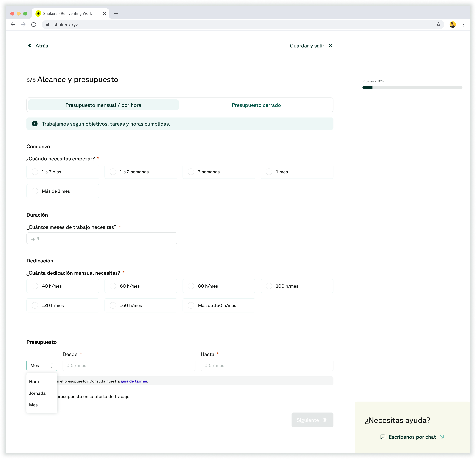Click the info icon in the green banner
476x459 pixels.
pos(35,124)
